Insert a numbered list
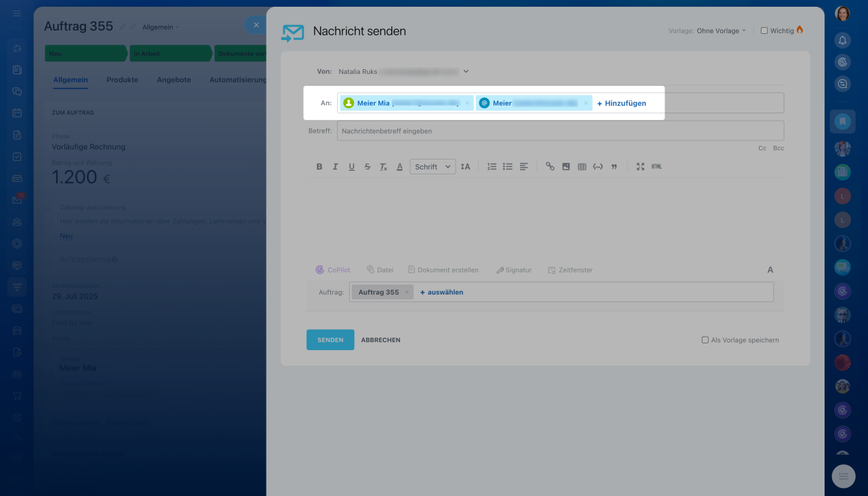The image size is (868, 496). [492, 167]
